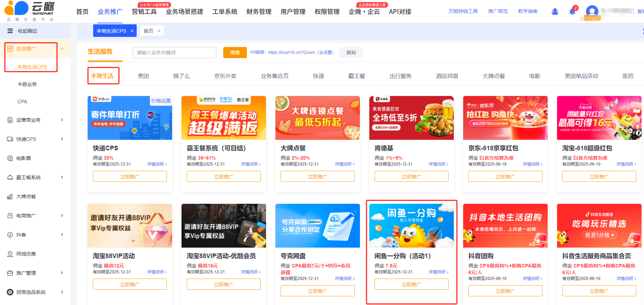Viewport: 644px width, 305px height.
Task: Click the 请输入业务关键词 search field
Action: (x=175, y=53)
